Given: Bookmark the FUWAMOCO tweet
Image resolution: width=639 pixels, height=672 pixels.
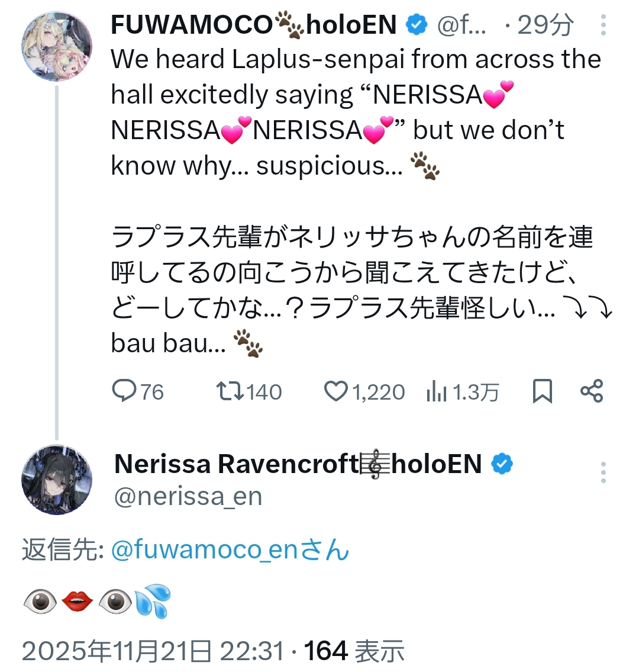Looking at the screenshot, I should [542, 391].
